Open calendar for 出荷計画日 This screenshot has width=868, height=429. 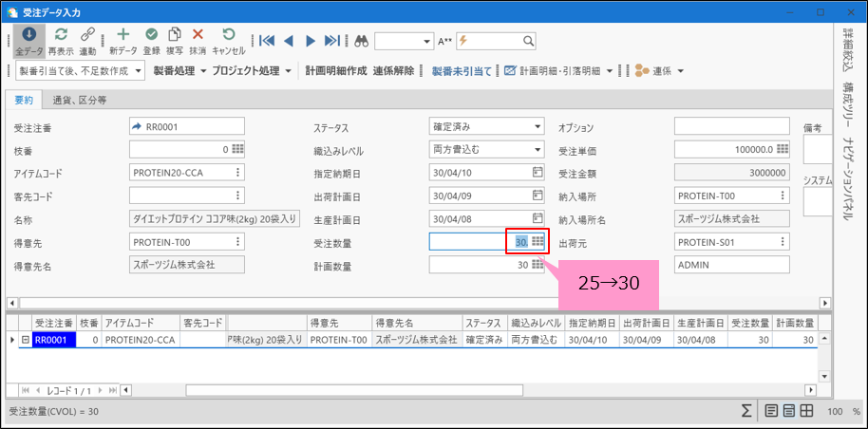pyautogui.click(x=537, y=196)
